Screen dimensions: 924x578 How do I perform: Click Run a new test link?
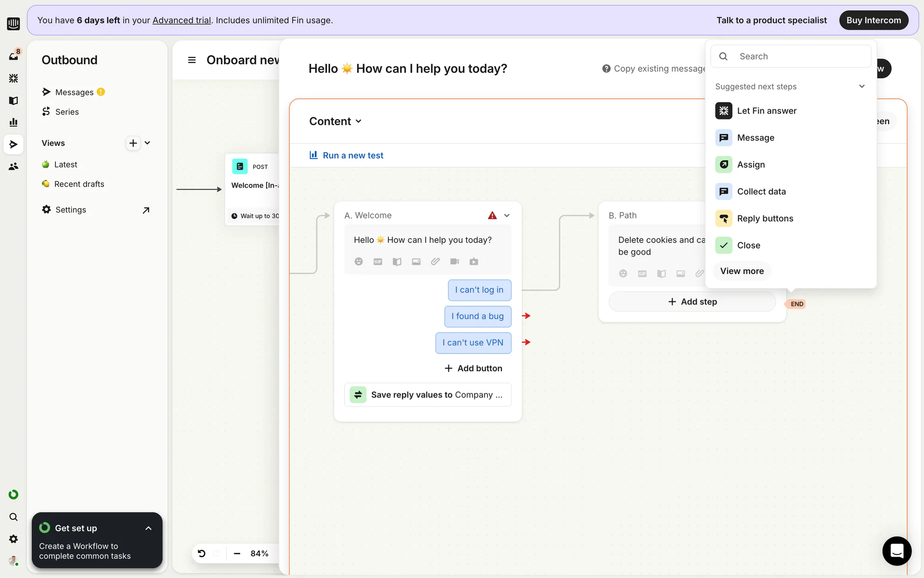tap(353, 156)
